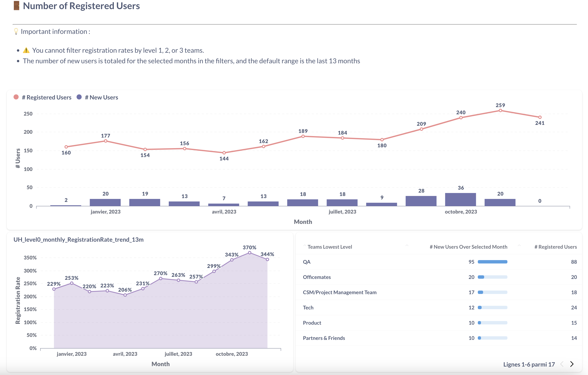Sort table by # Registered Users column
588x375 pixels.
click(555, 247)
